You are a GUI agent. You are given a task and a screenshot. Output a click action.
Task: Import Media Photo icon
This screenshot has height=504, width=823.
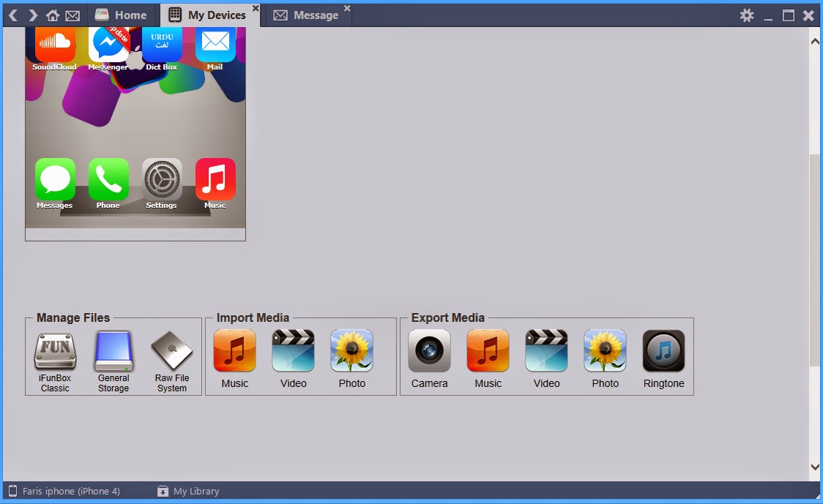(351, 350)
